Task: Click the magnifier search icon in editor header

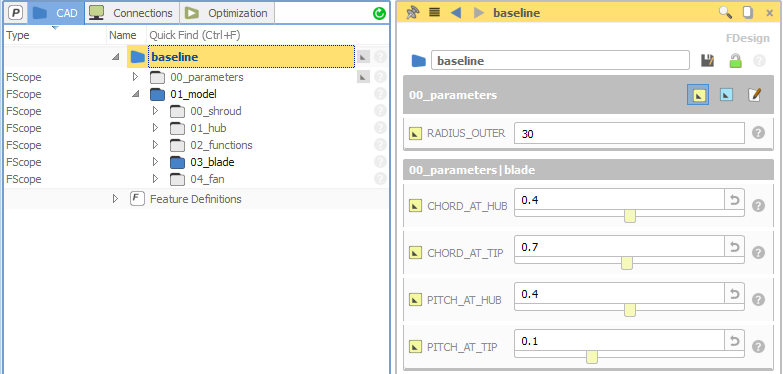Action: 725,12
